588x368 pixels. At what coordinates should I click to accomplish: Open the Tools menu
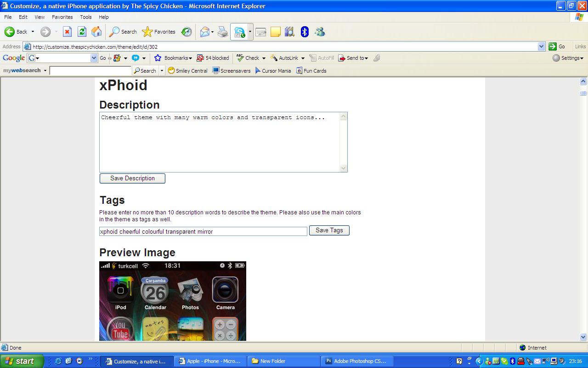[x=86, y=17]
